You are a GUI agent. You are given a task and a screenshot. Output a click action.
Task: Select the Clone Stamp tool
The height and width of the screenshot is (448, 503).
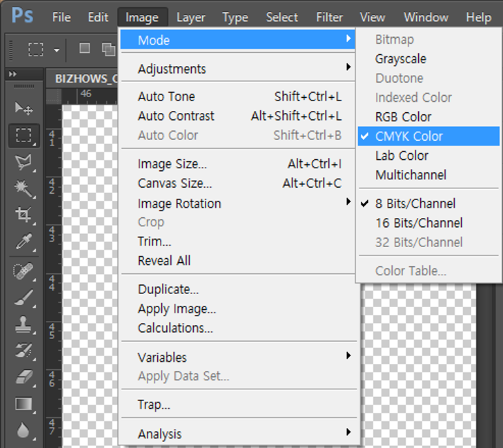point(23,325)
